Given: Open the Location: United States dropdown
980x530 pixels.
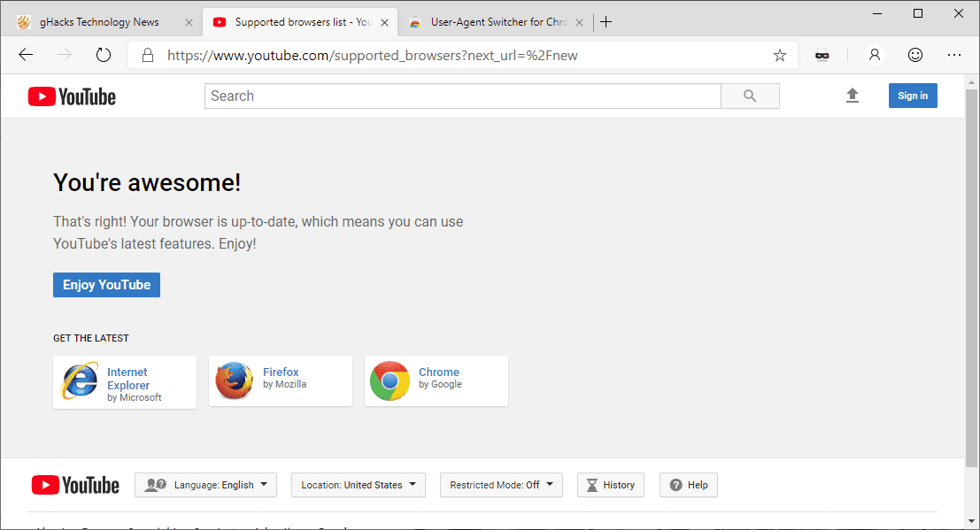Looking at the screenshot, I should click(x=359, y=485).
